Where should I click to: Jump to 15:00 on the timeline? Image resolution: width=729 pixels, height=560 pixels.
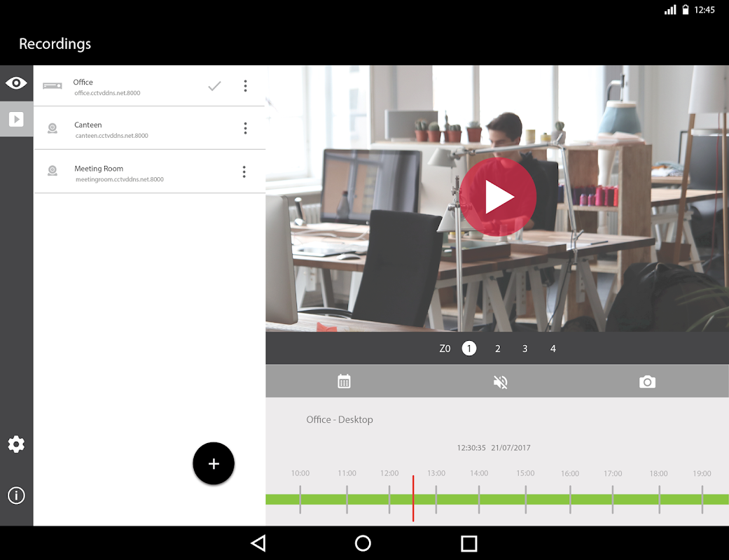(525, 473)
